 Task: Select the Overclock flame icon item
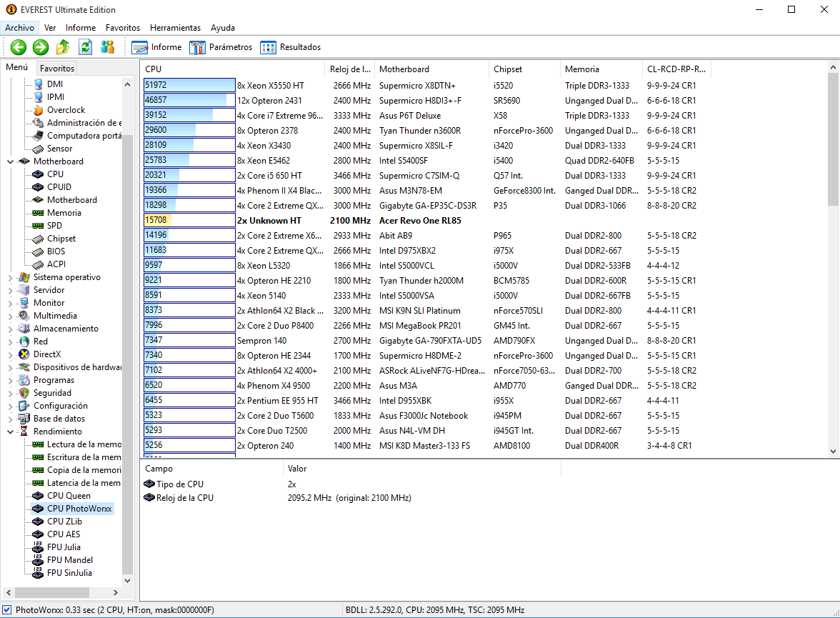(38, 110)
